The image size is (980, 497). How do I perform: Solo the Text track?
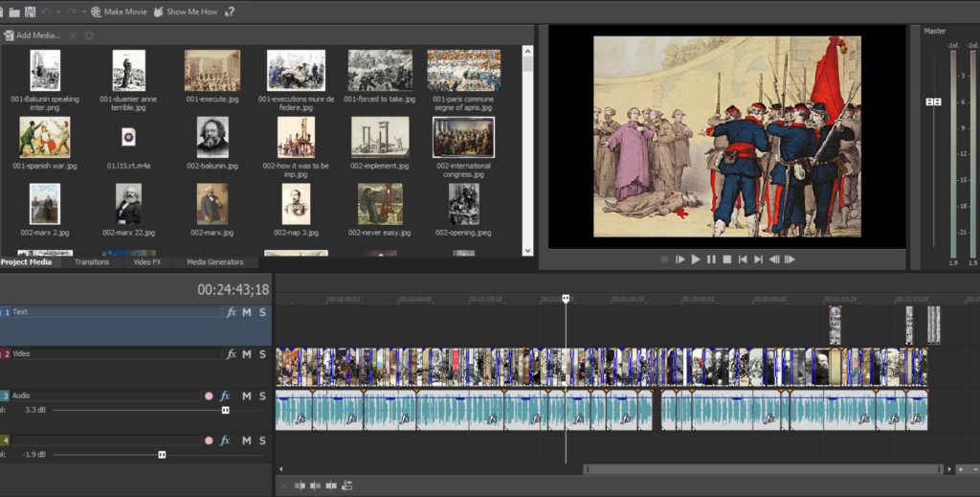(262, 312)
